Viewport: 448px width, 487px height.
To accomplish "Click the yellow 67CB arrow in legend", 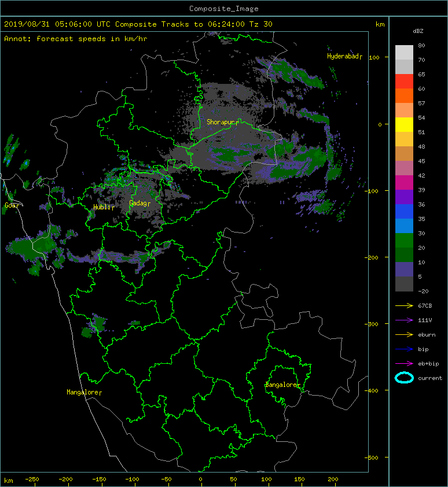I will (404, 305).
